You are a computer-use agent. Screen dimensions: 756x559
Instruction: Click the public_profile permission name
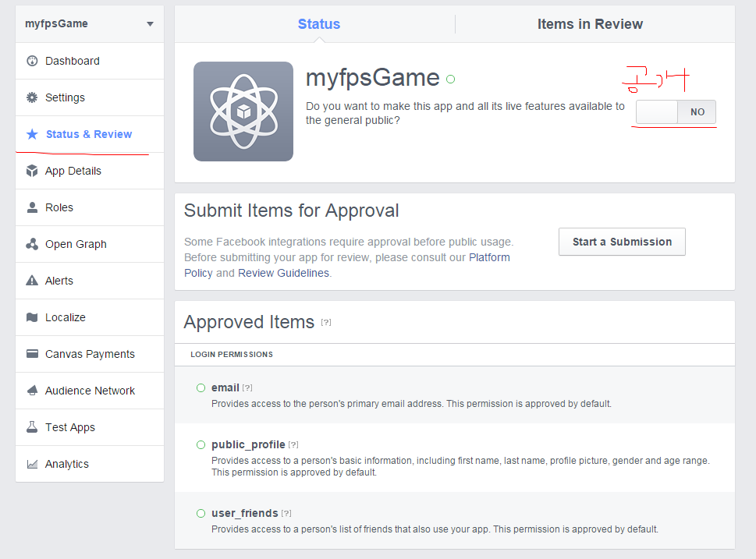point(248,444)
